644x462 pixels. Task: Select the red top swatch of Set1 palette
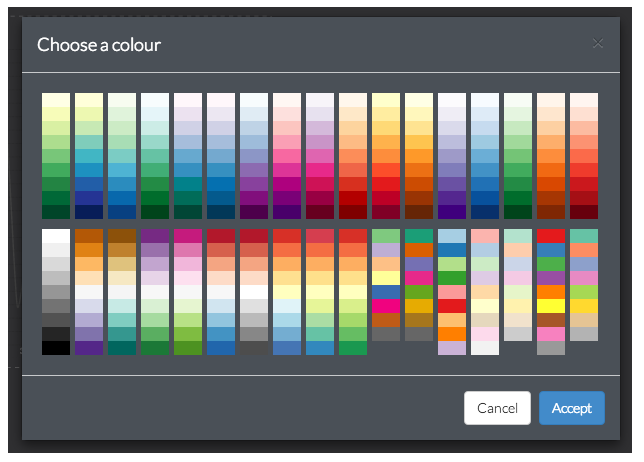551,236
